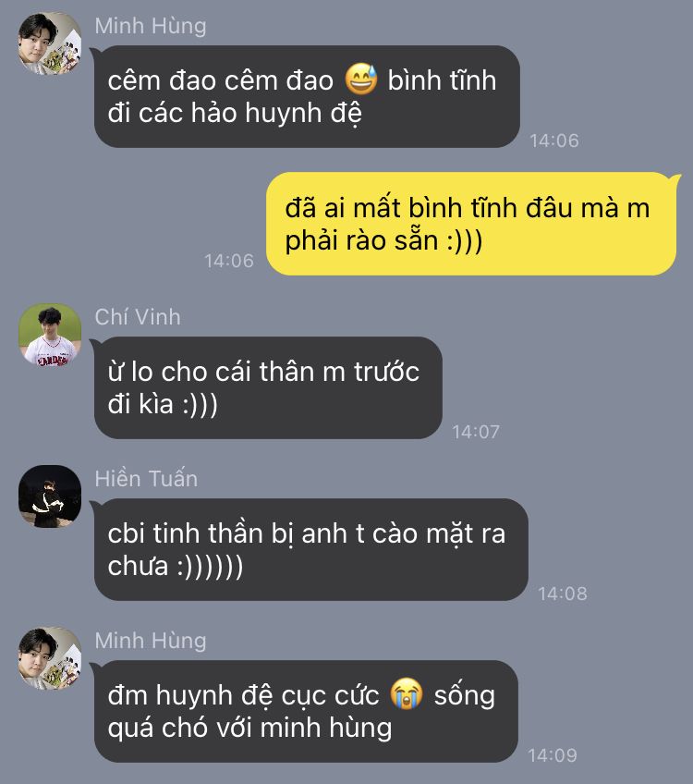The width and height of the screenshot is (693, 784).
Task: Select the yellow 'đã ai mất bình tĩnh' bubble
Action: [471, 224]
